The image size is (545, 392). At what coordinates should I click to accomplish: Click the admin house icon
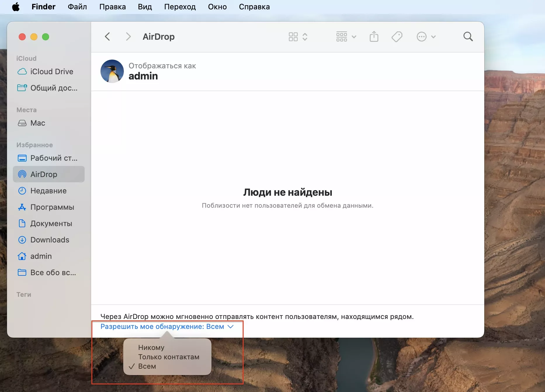coord(22,256)
